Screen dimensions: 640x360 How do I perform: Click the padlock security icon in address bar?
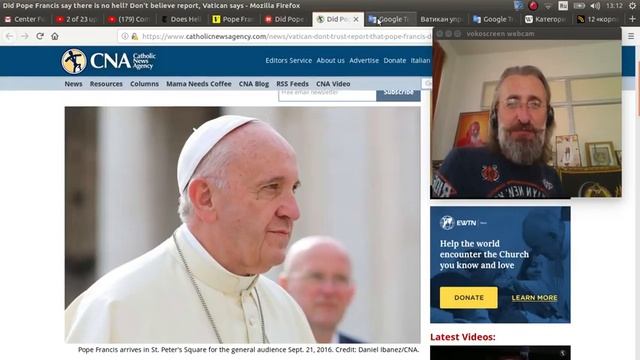(135, 36)
